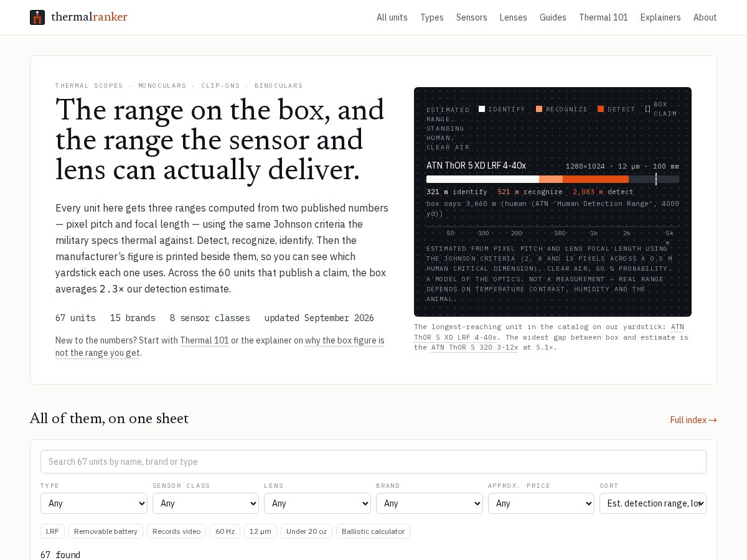Click the ATN ThOR 5 XD LRF 4-40x chart title

tap(476, 166)
